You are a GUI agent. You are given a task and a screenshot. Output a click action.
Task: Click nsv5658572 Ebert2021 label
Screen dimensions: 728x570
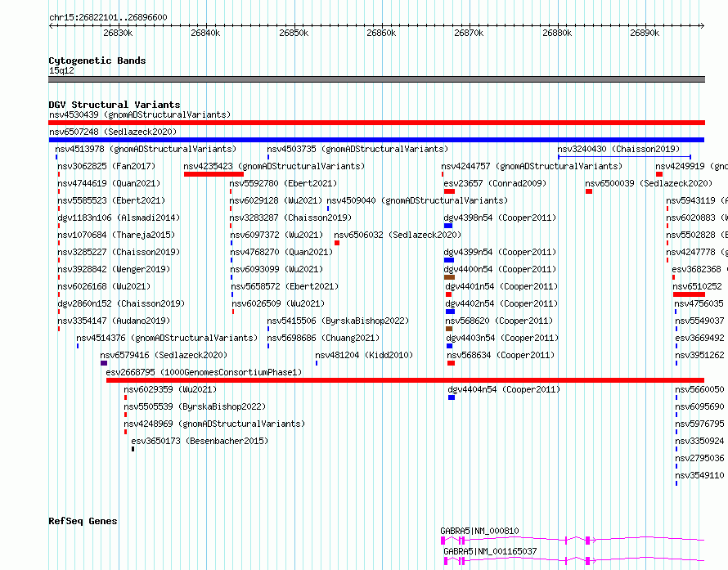click(285, 286)
